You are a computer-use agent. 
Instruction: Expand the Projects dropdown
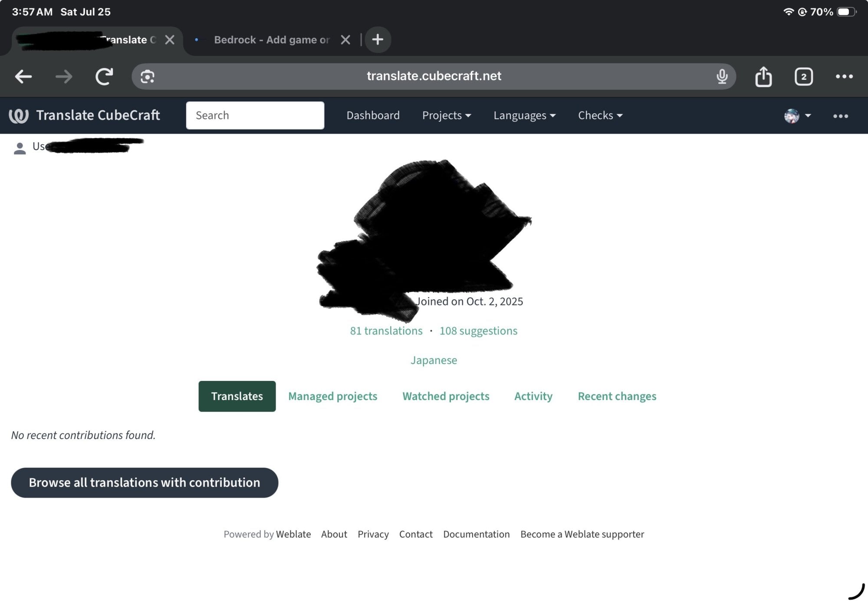click(x=447, y=115)
